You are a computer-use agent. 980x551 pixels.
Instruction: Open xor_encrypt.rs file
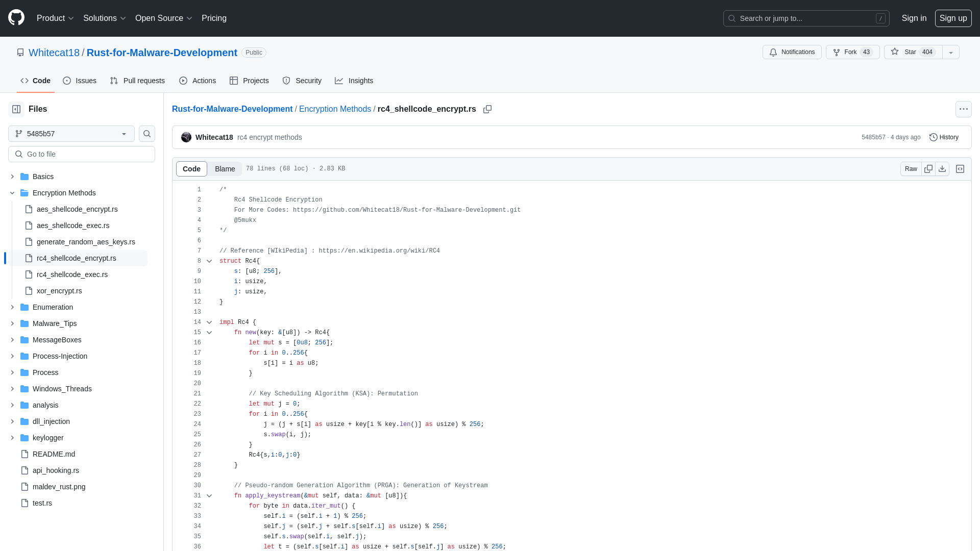(x=59, y=291)
